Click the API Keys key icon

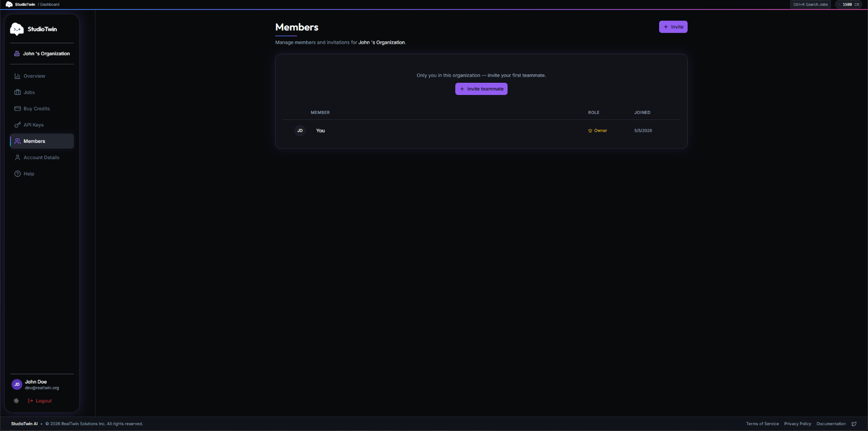(x=18, y=125)
